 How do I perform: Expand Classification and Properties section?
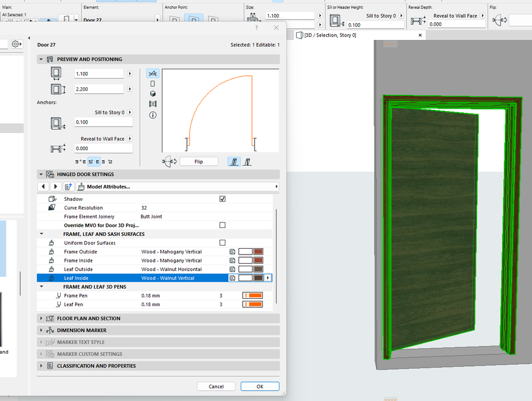coord(96,366)
